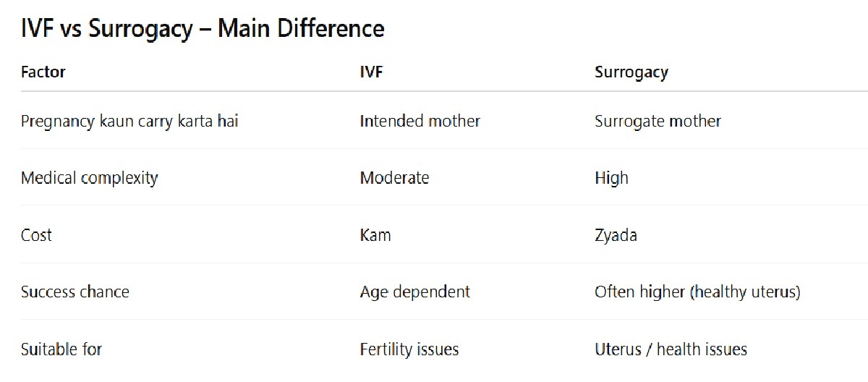Click the divider line under the header row

click(434, 91)
